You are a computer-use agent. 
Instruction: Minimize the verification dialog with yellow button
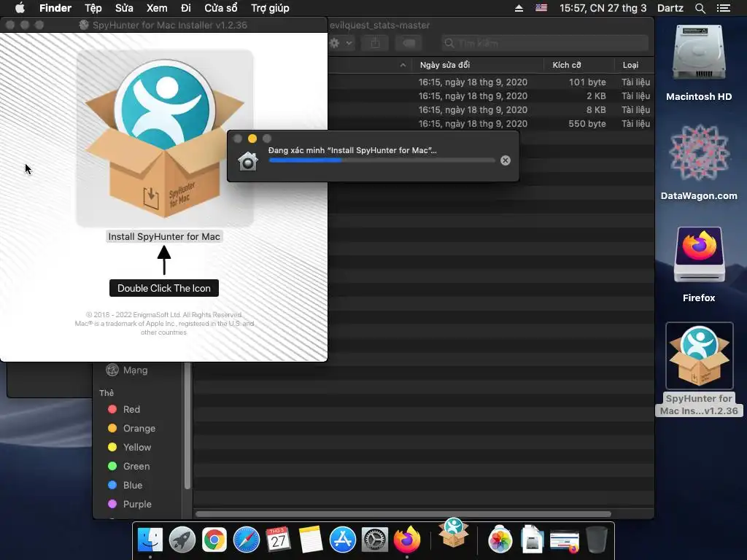coord(252,139)
